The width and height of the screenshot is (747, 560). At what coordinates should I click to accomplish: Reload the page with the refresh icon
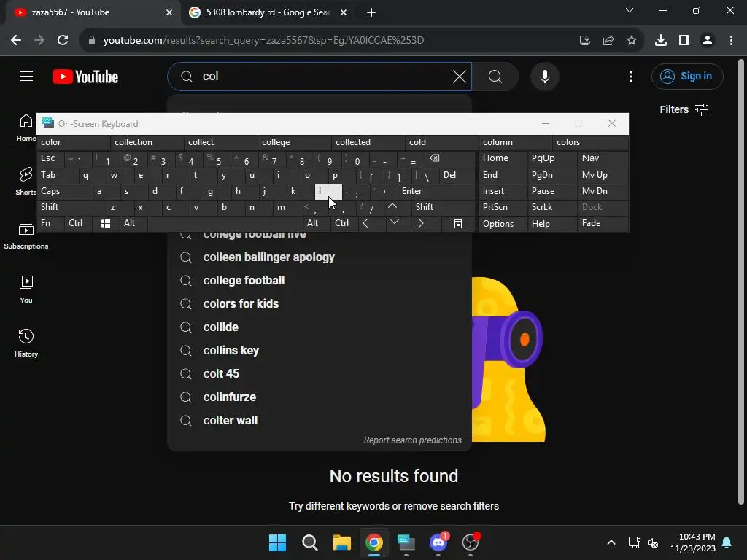pos(63,41)
